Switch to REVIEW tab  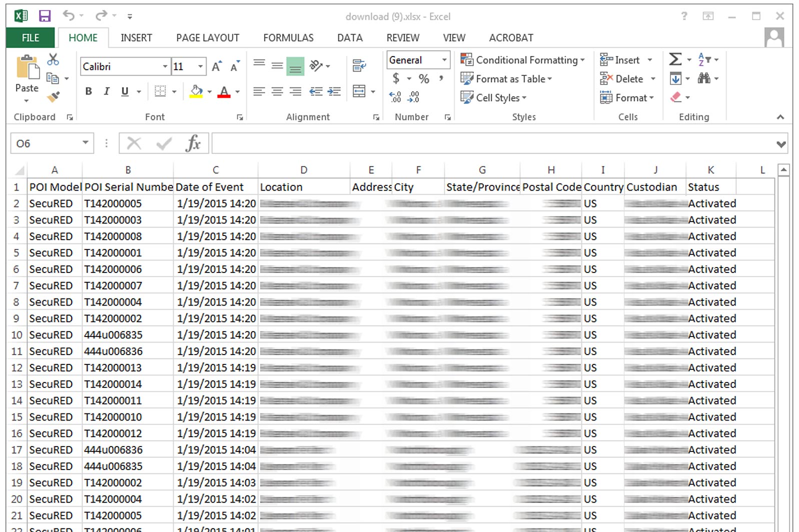tap(403, 37)
